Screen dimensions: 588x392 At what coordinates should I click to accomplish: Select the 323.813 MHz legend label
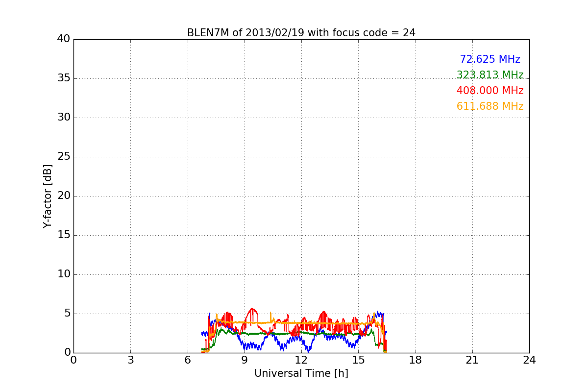490,75
